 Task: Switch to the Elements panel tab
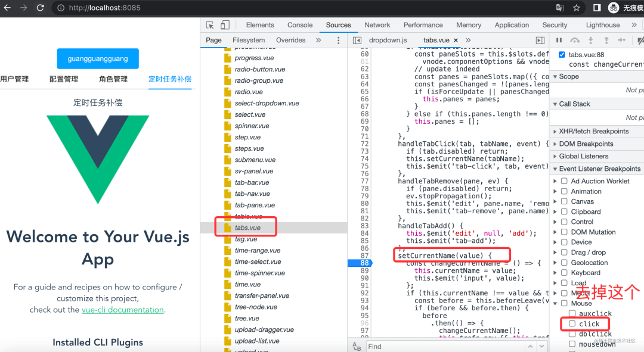260,25
